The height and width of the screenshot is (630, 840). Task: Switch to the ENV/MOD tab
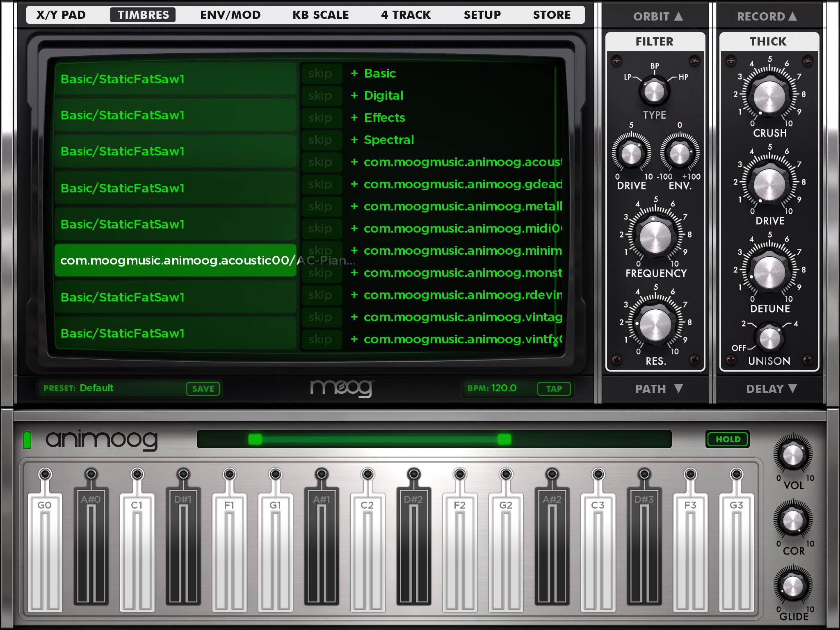[230, 15]
